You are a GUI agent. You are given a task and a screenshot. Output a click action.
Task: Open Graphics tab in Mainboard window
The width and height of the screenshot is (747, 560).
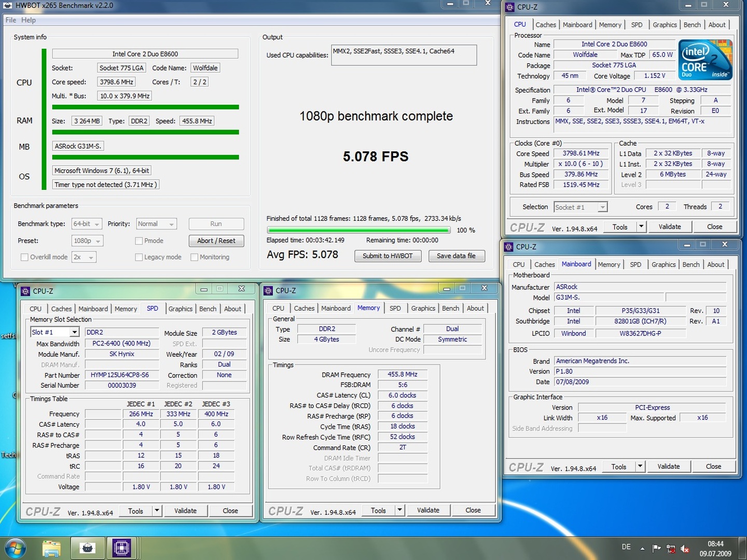[x=664, y=265]
